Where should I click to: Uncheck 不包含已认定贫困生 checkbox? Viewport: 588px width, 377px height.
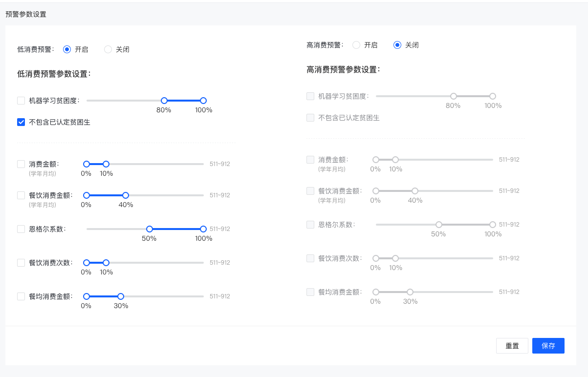(x=21, y=122)
